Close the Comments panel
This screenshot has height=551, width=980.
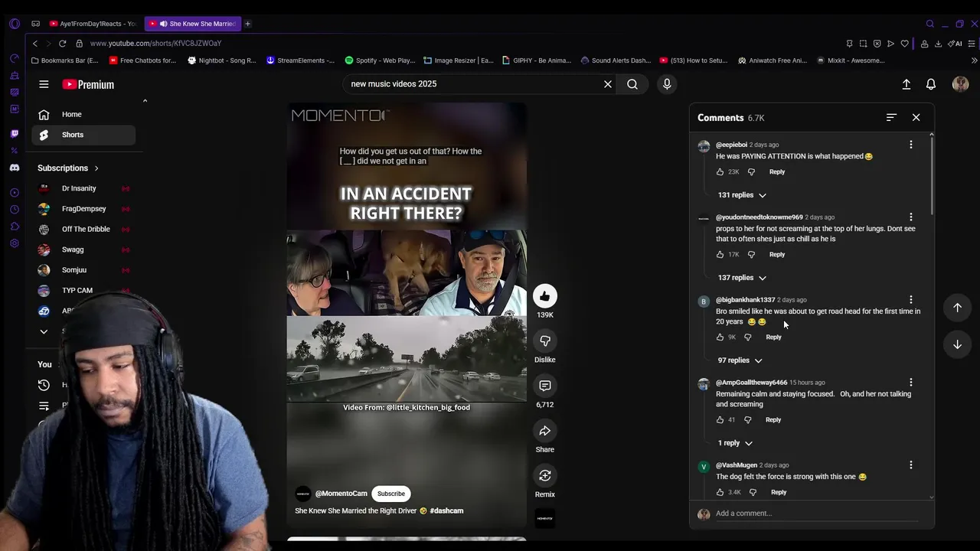pos(916,117)
